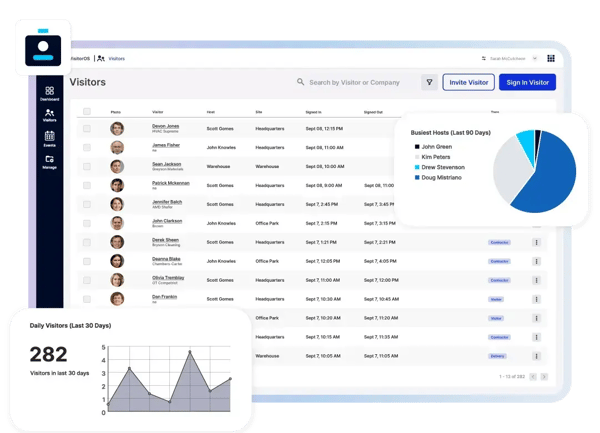Check the box for Devon Jones
Viewport: 600px width, 433px height.
(87, 129)
